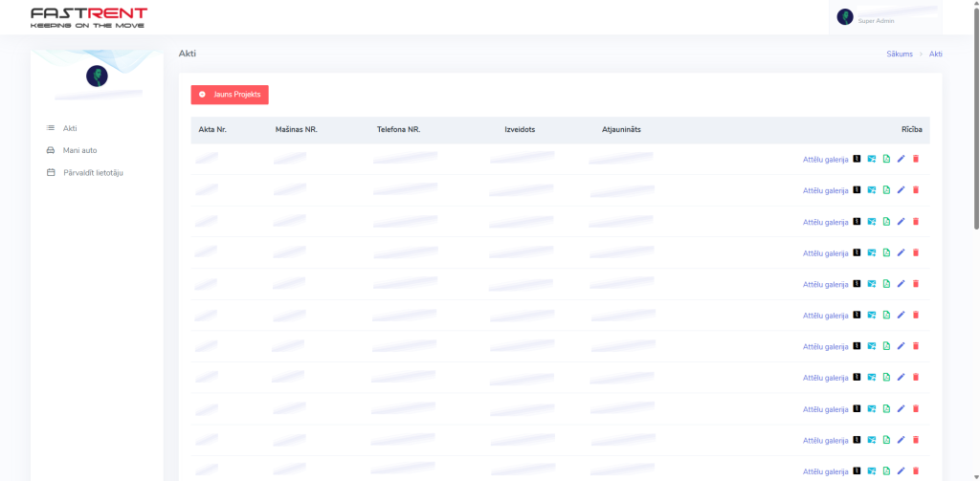Click the pencil edit icon in fourth row
This screenshot has height=481, width=980.
point(901,252)
